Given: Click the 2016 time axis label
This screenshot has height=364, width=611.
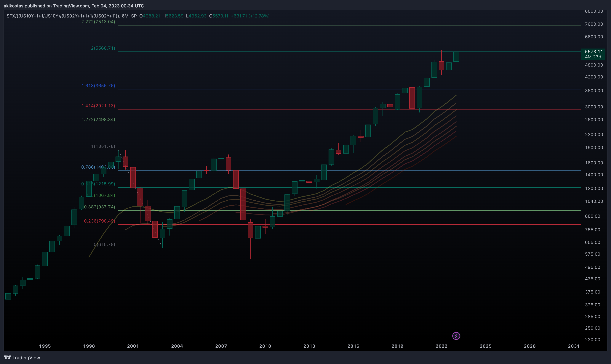Looking at the screenshot, I should [x=353, y=346].
